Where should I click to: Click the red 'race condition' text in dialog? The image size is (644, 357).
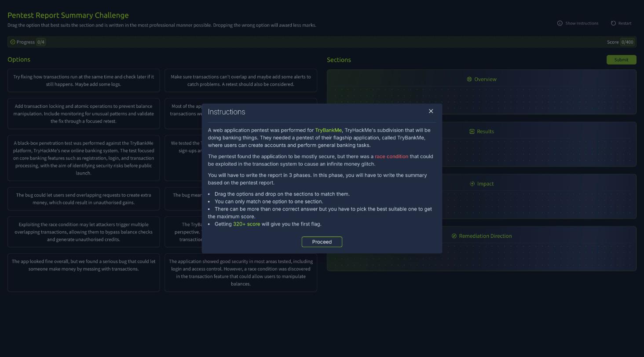click(x=392, y=157)
